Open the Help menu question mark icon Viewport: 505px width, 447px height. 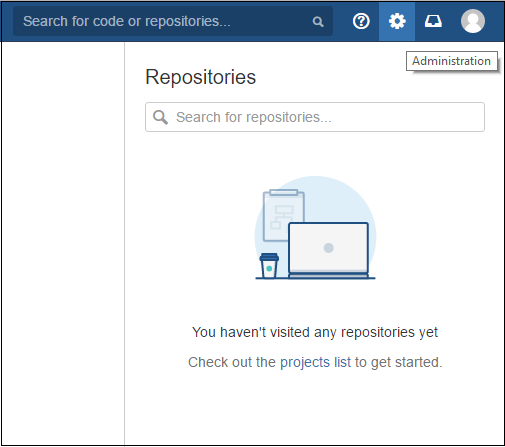pos(361,22)
